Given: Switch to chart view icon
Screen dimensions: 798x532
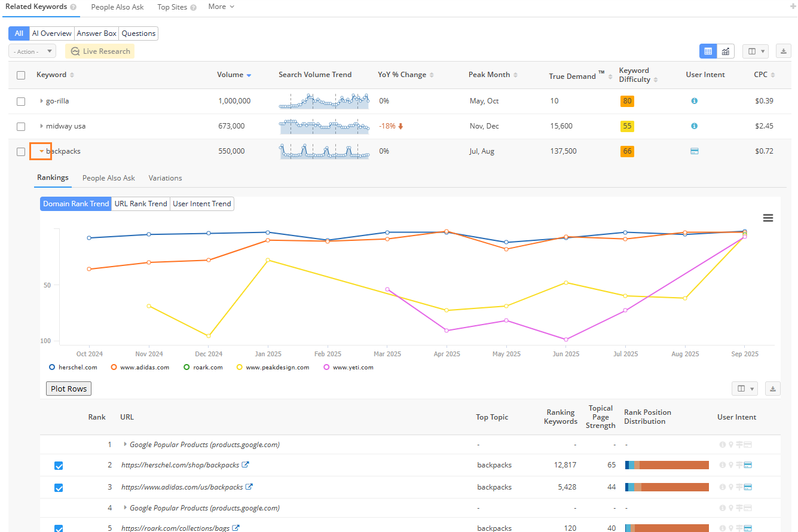Looking at the screenshot, I should (x=725, y=51).
